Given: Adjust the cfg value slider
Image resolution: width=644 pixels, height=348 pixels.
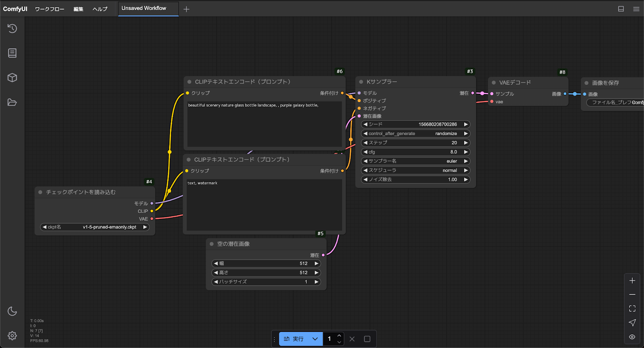Looking at the screenshot, I should pyautogui.click(x=415, y=152).
